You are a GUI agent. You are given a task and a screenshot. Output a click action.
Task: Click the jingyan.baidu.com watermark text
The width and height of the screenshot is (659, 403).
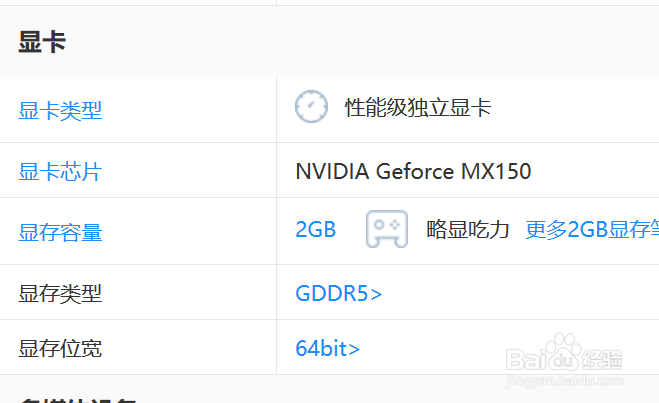coord(565,381)
